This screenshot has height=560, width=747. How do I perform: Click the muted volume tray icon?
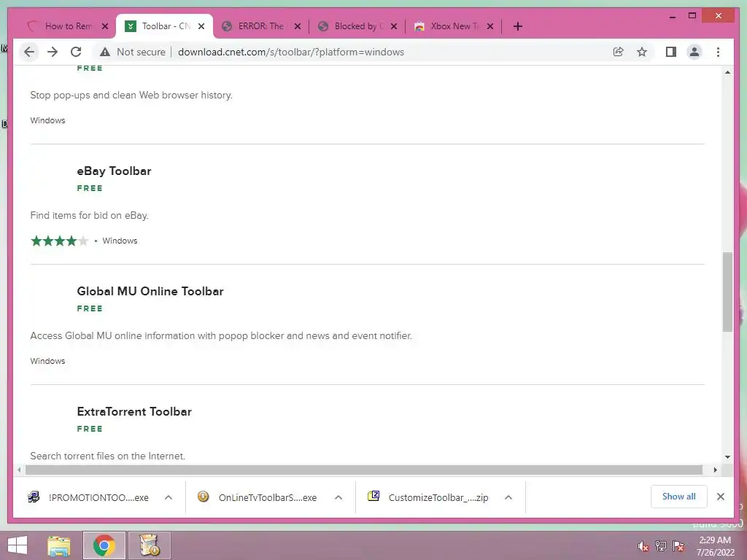(643, 546)
